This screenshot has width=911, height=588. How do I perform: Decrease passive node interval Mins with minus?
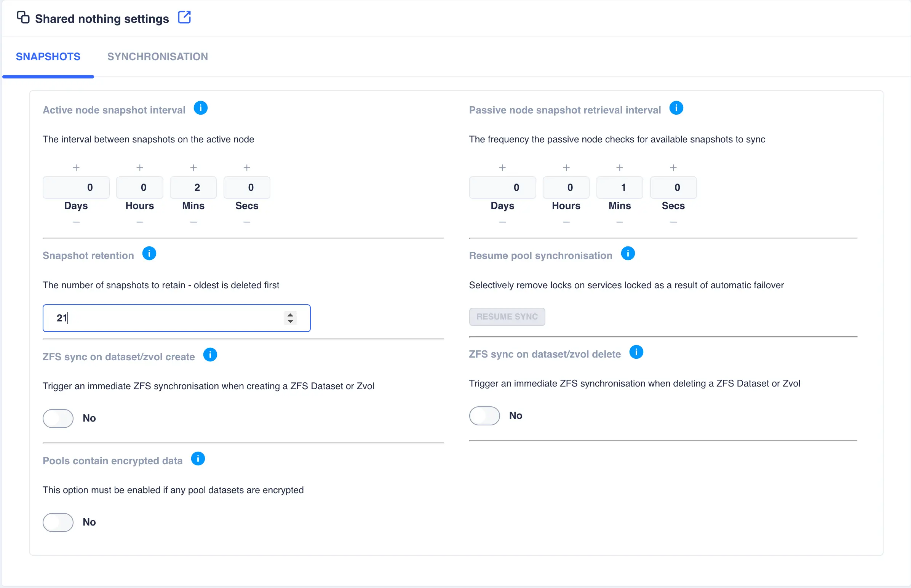[x=619, y=222]
